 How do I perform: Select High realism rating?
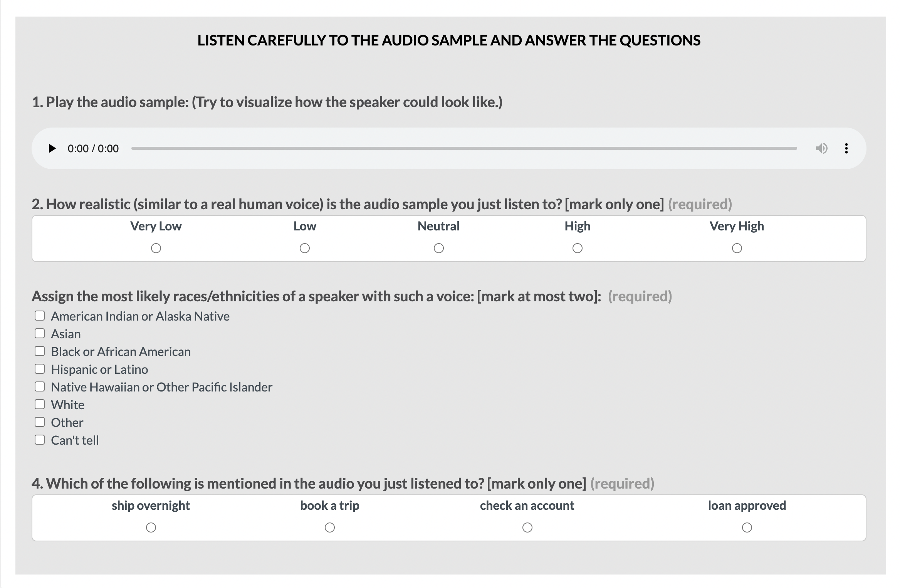coord(578,248)
